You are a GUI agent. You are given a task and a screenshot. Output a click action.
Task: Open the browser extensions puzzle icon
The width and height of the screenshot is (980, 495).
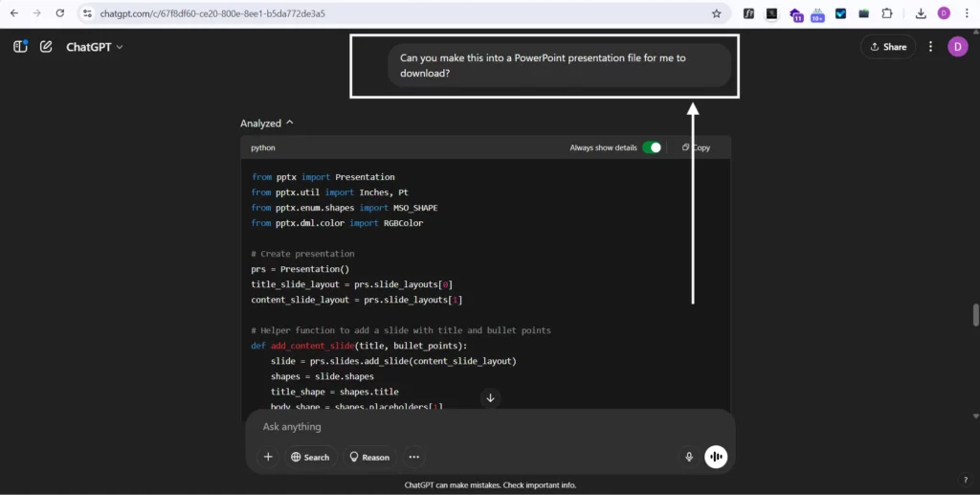[887, 13]
